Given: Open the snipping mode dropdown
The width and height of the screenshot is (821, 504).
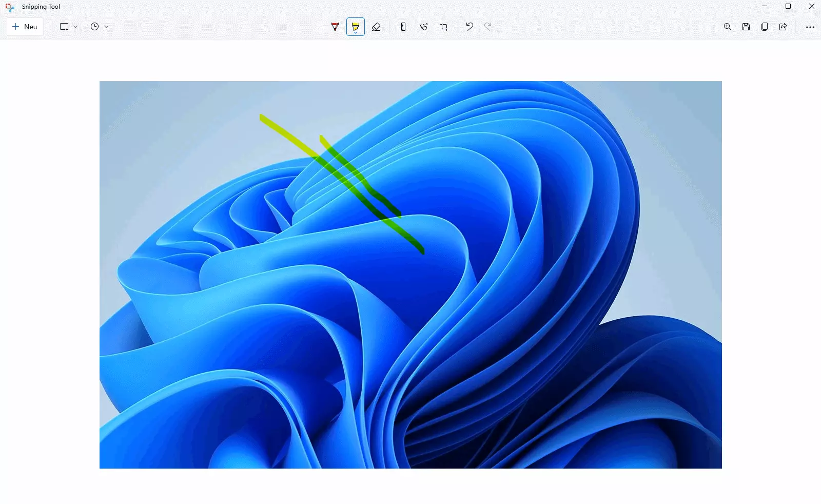Looking at the screenshot, I should pyautogui.click(x=68, y=27).
